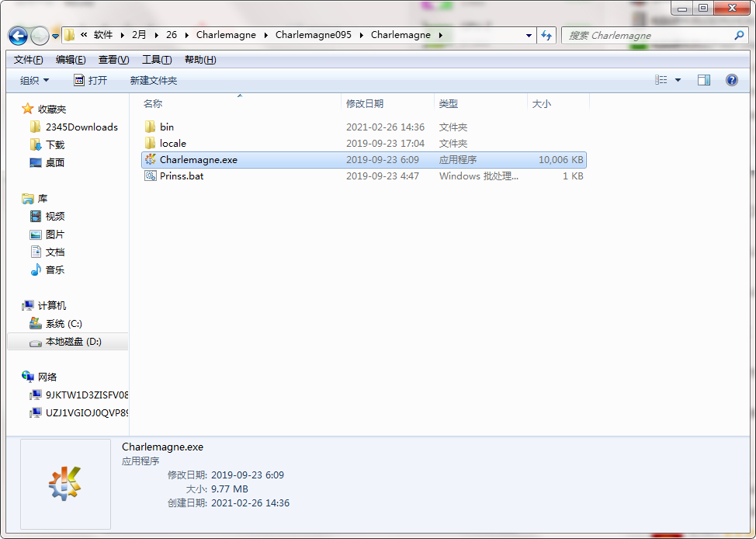Image resolution: width=756 pixels, height=539 pixels.
Task: Click Charlemagne095 in the address path
Action: click(314, 35)
